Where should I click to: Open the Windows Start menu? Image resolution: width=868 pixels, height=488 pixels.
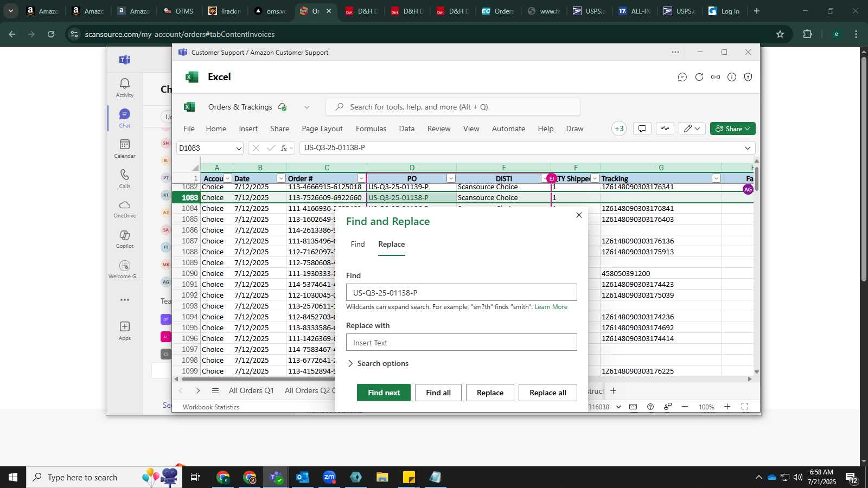(x=13, y=477)
